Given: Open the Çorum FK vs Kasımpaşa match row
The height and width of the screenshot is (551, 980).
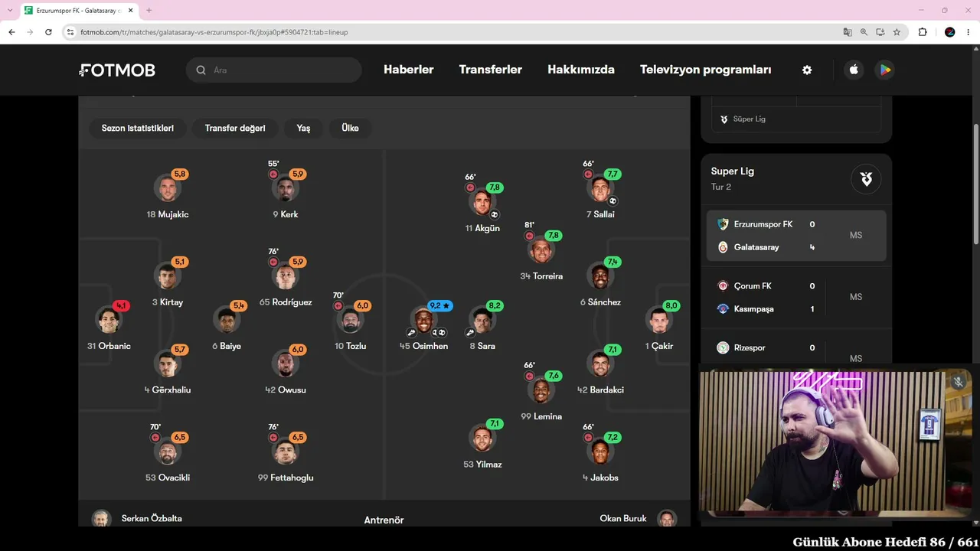Looking at the screenshot, I should [796, 297].
